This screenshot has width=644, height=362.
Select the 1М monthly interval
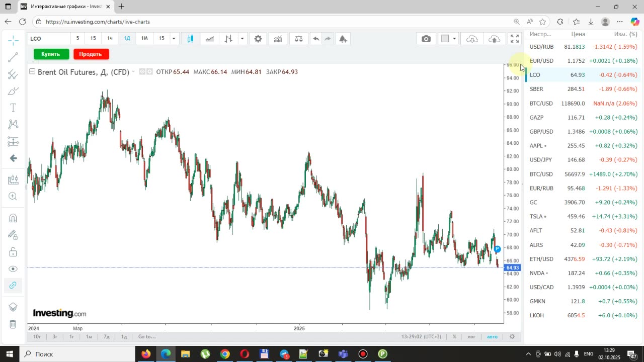144,38
